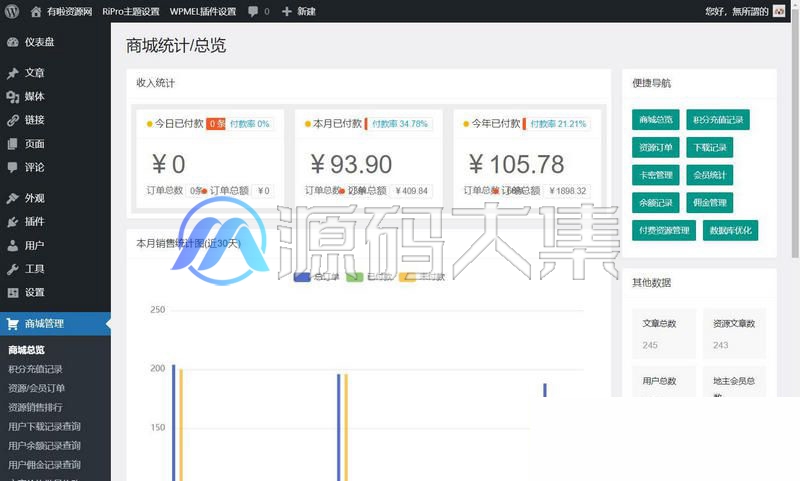Screen dimensions: 800x481
Task: Open the 资源销售排行 submenu item
Action: point(35,408)
